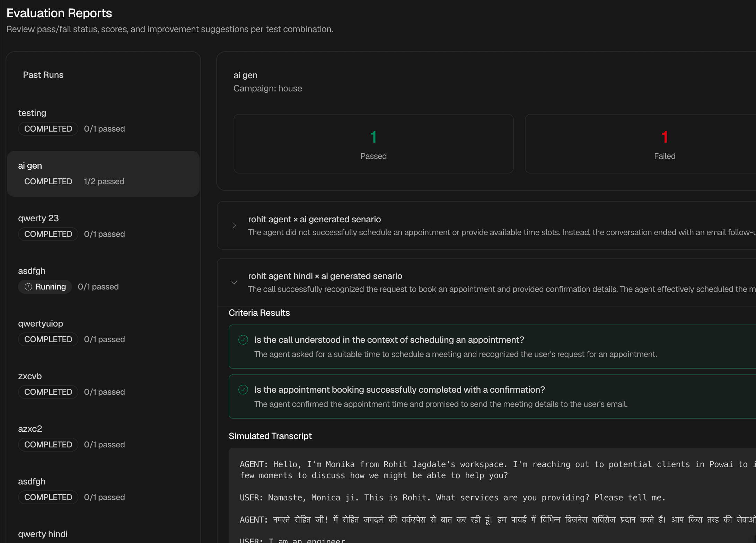Click the COMPLETED badge under 'qwerty 23'

pyautogui.click(x=48, y=234)
